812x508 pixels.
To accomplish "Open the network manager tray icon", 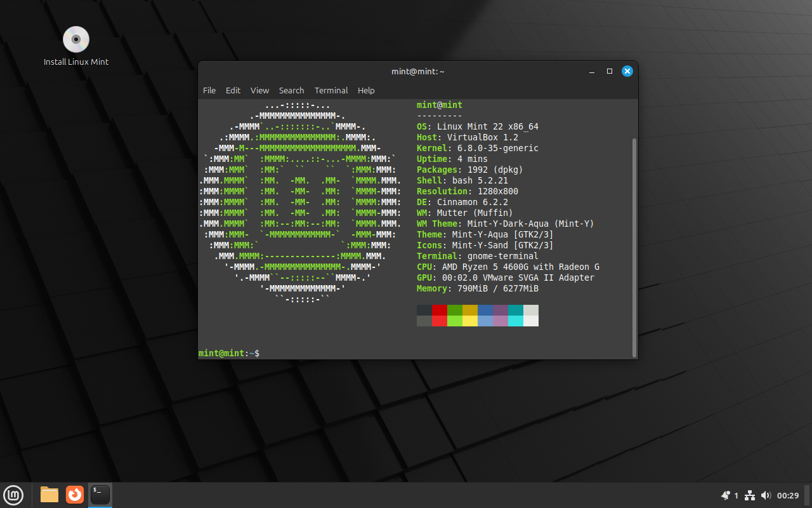I will (749, 495).
